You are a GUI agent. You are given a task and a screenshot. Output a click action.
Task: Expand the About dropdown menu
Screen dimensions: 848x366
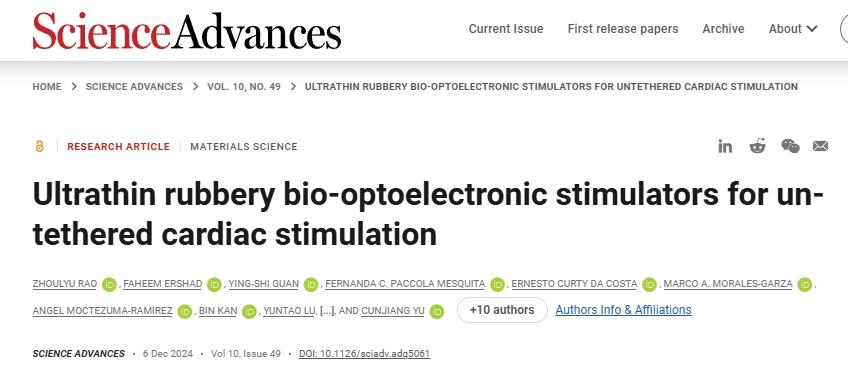pyautogui.click(x=793, y=29)
